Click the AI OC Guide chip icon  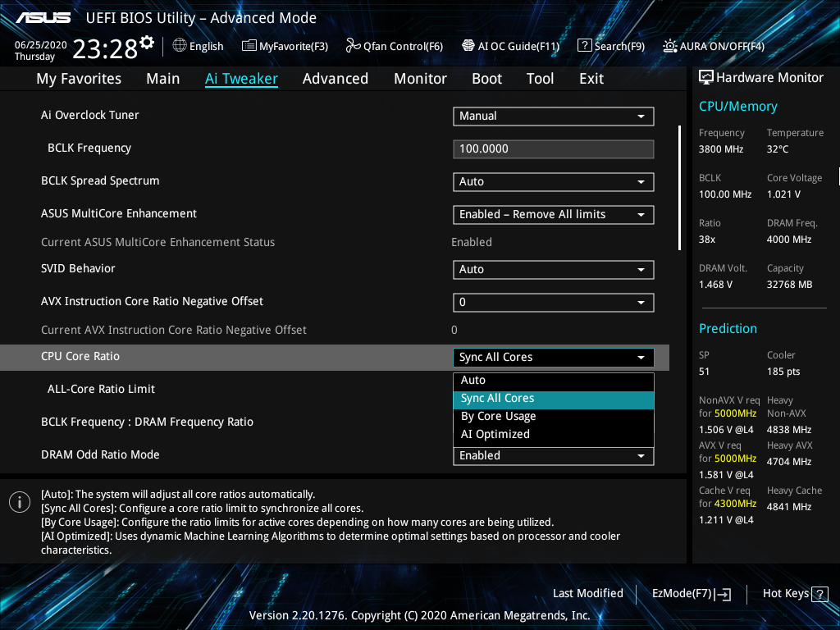pos(468,46)
